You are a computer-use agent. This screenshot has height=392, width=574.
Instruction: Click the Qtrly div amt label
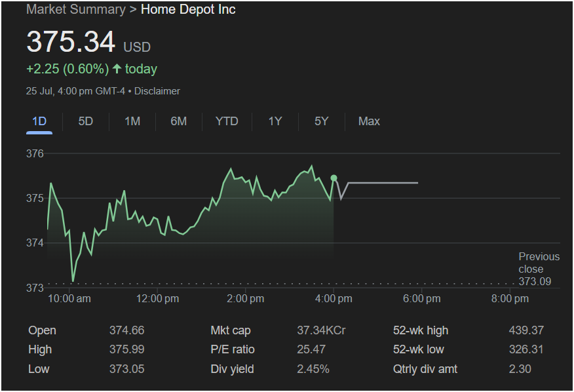point(425,369)
